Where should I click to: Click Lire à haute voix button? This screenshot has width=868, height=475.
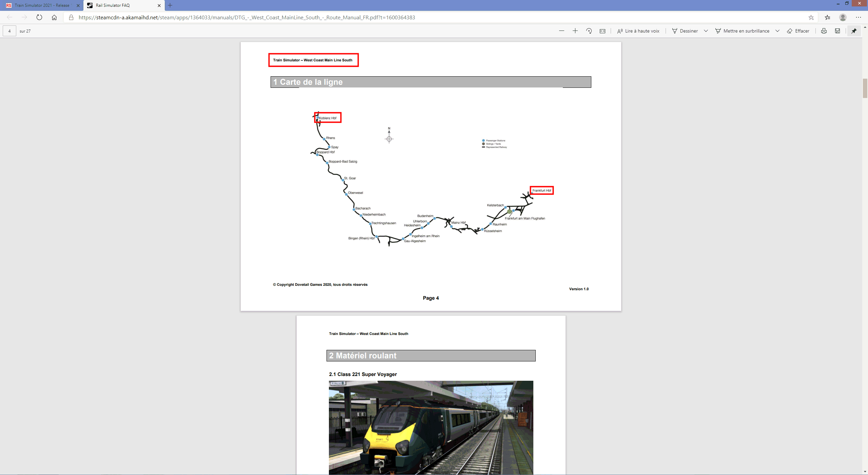638,31
